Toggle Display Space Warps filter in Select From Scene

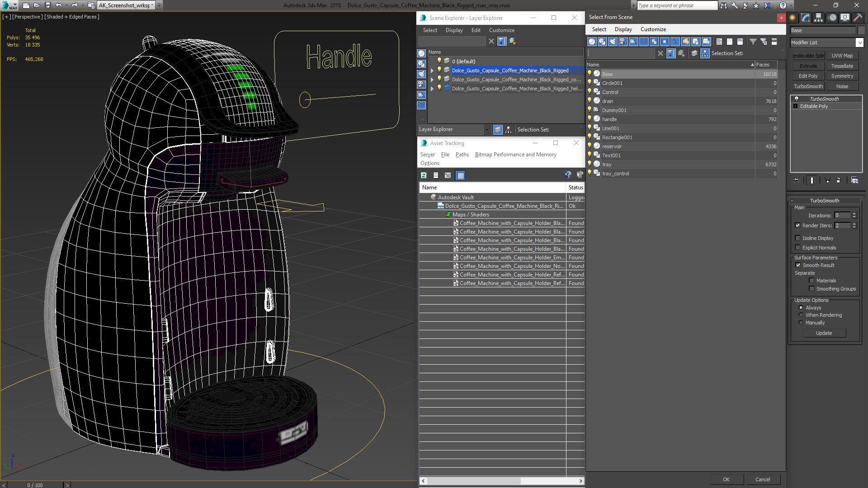point(644,42)
